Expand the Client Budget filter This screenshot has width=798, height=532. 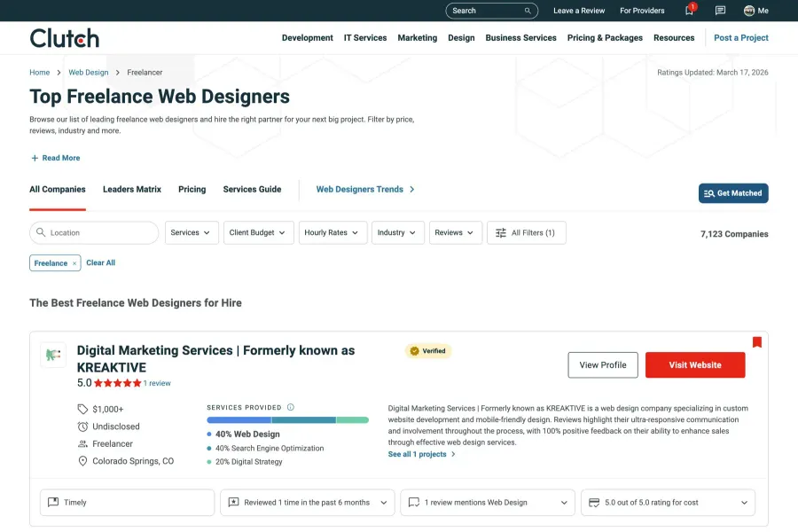(258, 232)
